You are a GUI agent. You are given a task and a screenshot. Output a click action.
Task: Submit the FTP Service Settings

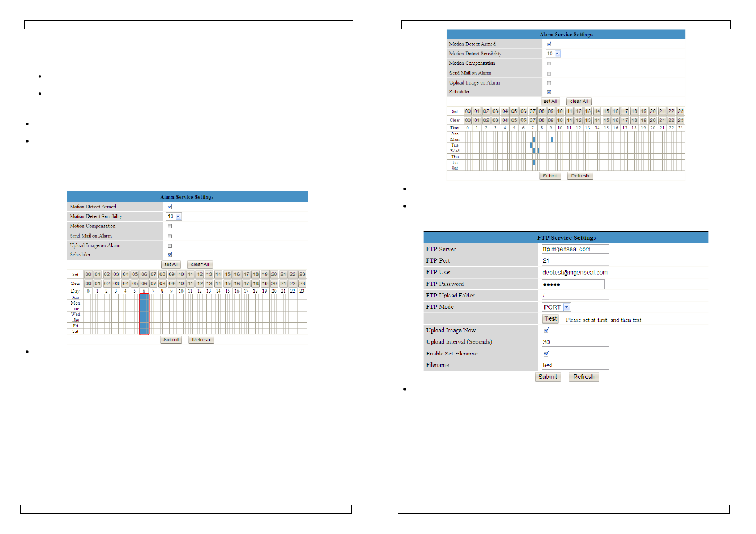point(548,377)
